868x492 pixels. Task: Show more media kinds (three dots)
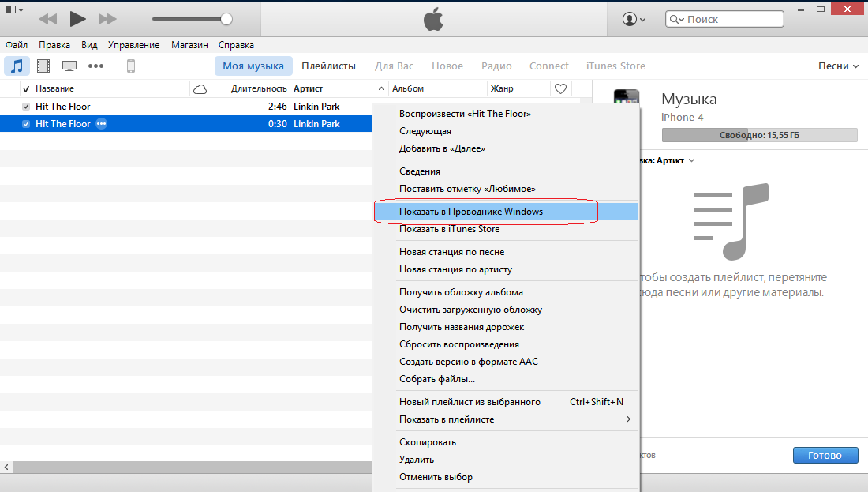point(95,66)
